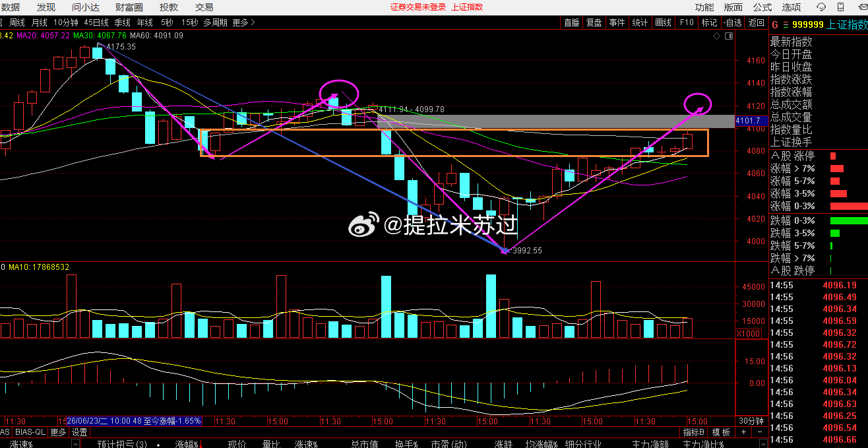Open the 数据 menu
This screenshot has width=868, height=448.
(11, 7)
